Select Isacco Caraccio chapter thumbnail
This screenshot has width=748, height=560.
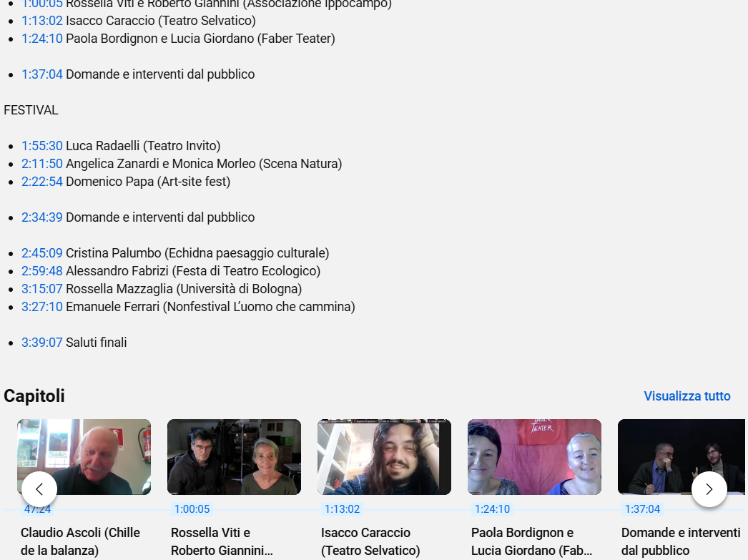[x=384, y=456]
